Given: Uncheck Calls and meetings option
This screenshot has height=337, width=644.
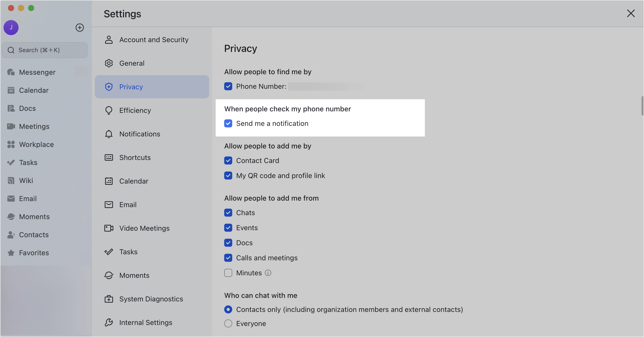Looking at the screenshot, I should pyautogui.click(x=228, y=258).
